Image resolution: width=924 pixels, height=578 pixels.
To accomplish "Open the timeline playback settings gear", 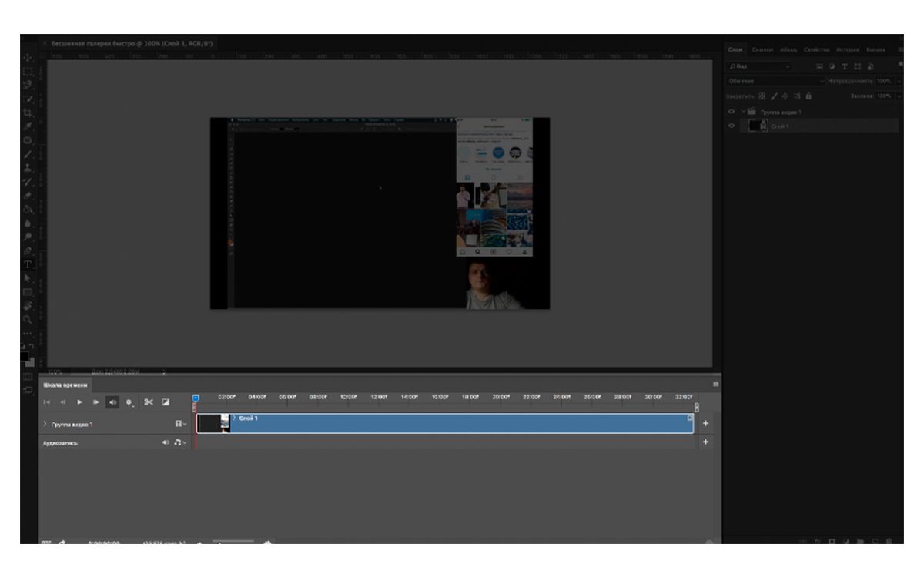I will click(x=129, y=402).
